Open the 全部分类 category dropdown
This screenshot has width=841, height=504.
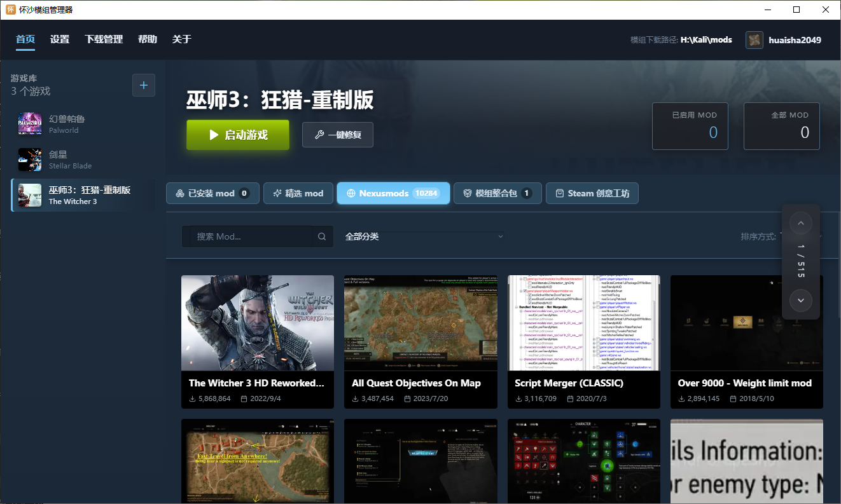[425, 236]
